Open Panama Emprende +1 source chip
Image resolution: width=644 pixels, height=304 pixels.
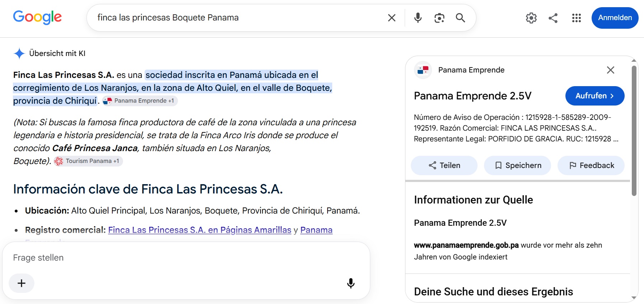click(140, 101)
